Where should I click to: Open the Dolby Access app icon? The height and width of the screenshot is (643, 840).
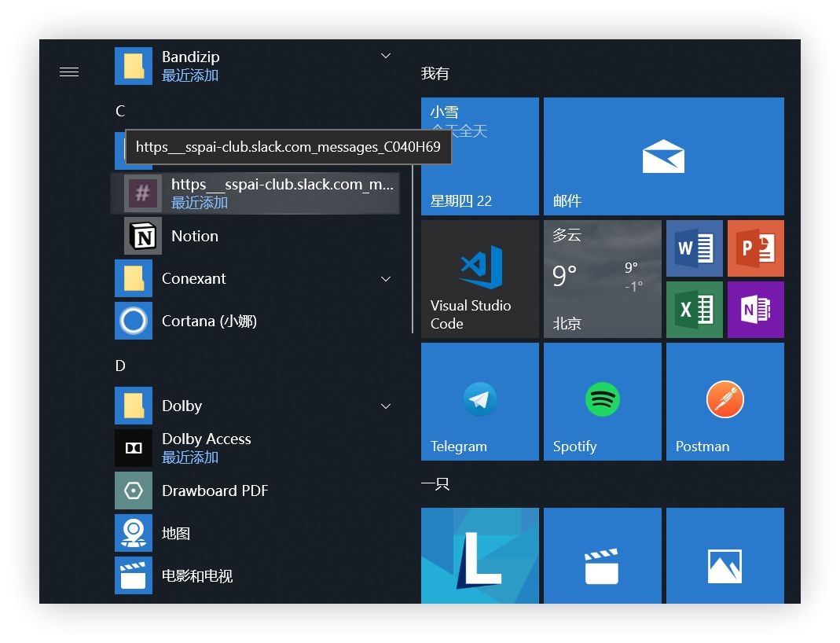pyautogui.click(x=134, y=448)
